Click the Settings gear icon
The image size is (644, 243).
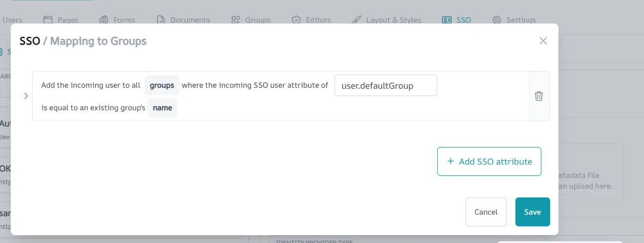(x=497, y=20)
